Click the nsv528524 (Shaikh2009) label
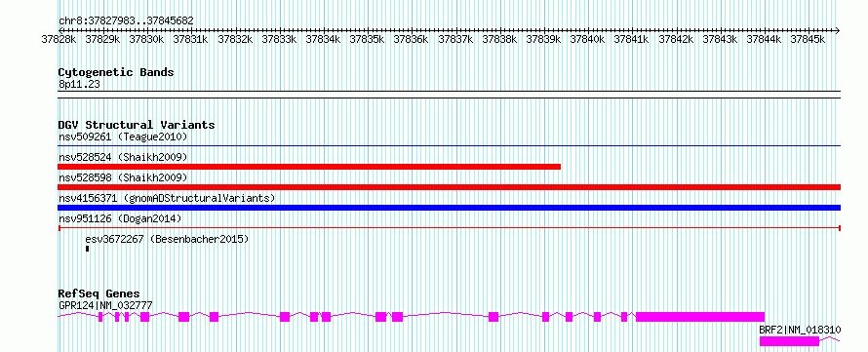Screen dimensions: 868x352 (x=123, y=157)
